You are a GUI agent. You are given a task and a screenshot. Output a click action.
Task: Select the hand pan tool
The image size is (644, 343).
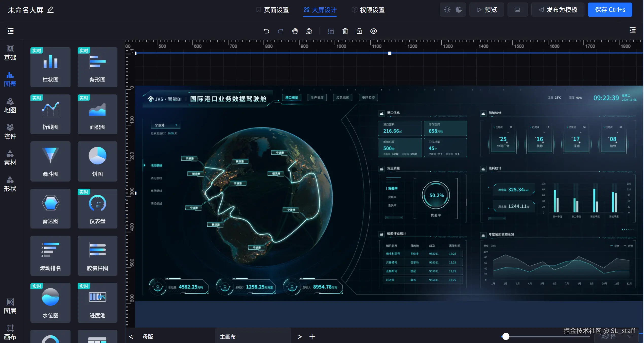pyautogui.click(x=295, y=31)
